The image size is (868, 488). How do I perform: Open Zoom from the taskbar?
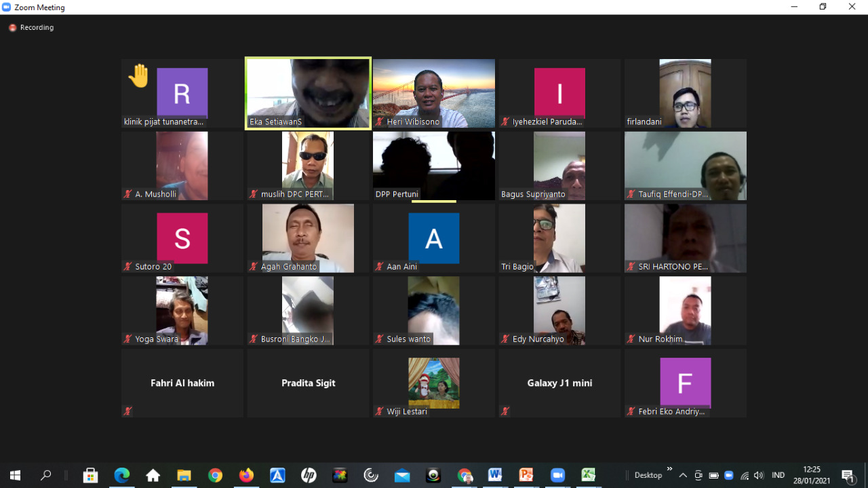(557, 475)
